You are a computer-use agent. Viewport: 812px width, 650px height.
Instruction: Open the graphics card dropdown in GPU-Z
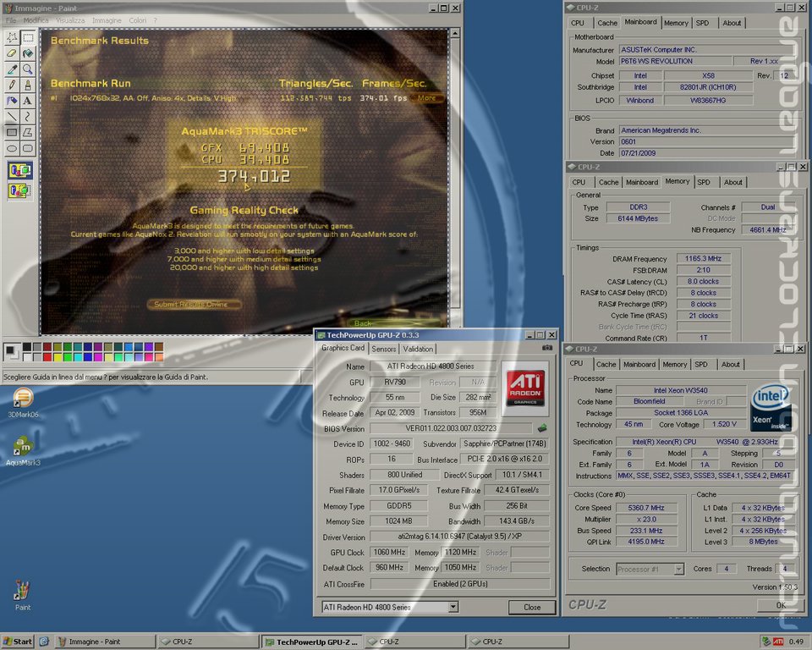453,607
